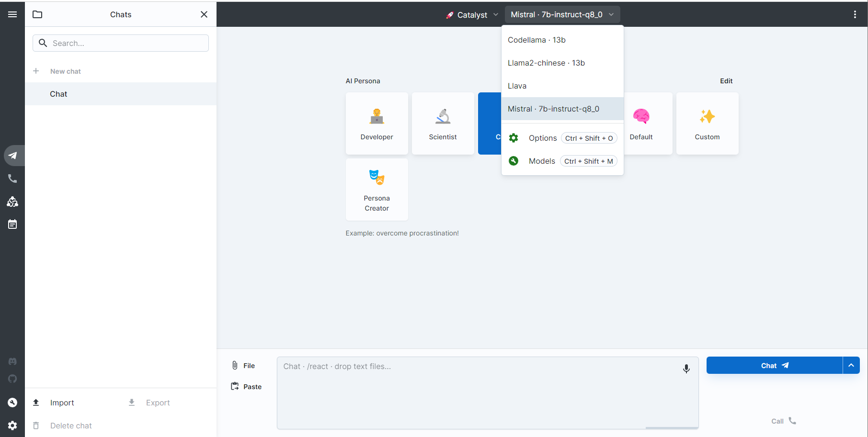
Task: Select Codellama · 13b model
Action: point(562,40)
